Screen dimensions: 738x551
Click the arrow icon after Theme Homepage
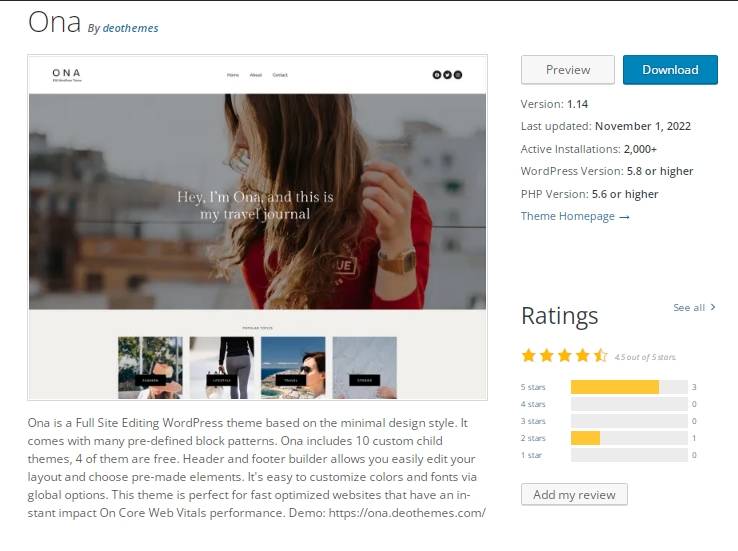pos(625,217)
